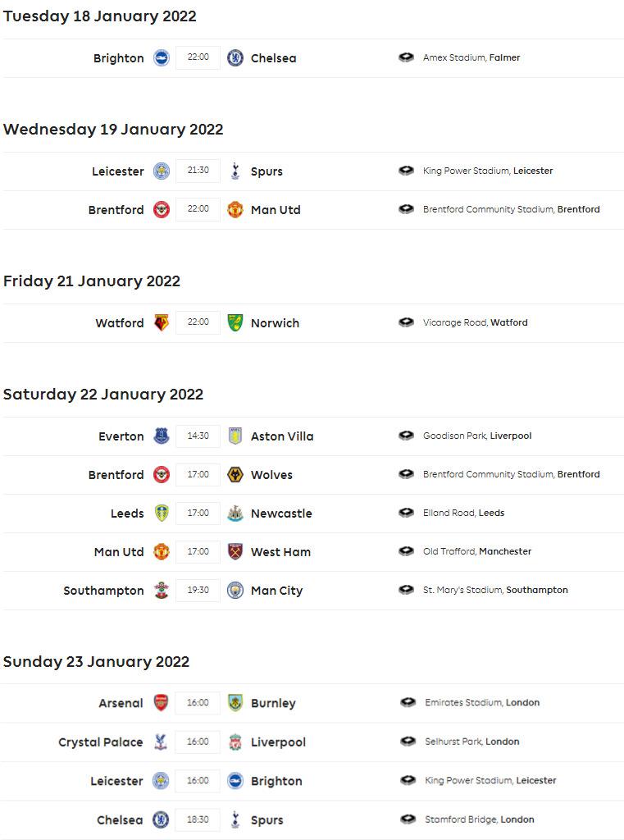Image resolution: width=624 pixels, height=840 pixels.
Task: Open the Burnley team name link
Action: (x=273, y=703)
